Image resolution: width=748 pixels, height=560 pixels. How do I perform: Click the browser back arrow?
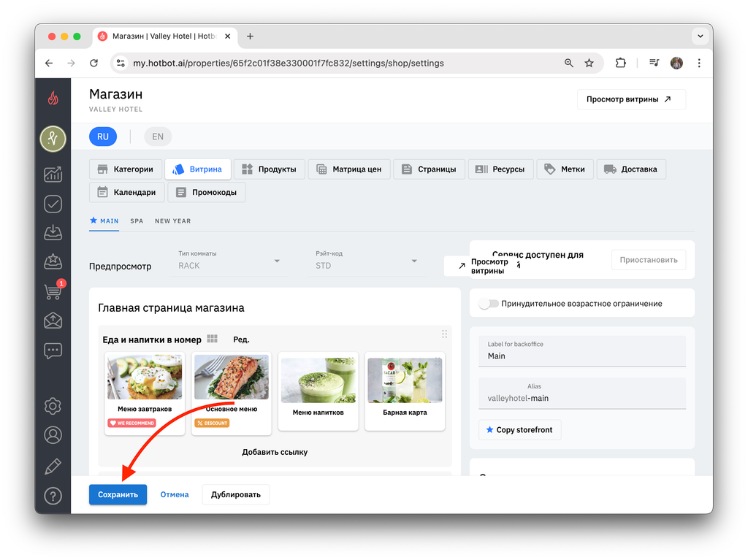(x=49, y=63)
